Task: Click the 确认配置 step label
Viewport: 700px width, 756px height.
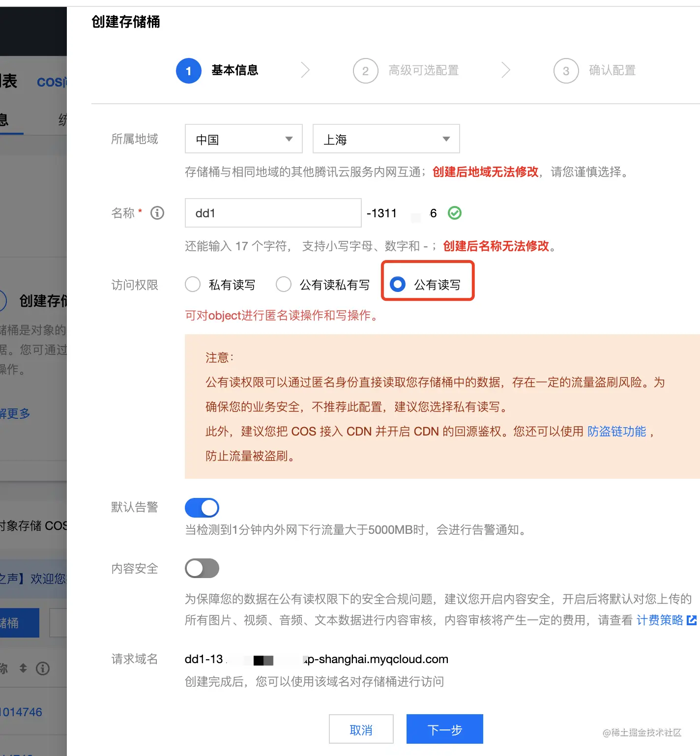Action: tap(612, 70)
